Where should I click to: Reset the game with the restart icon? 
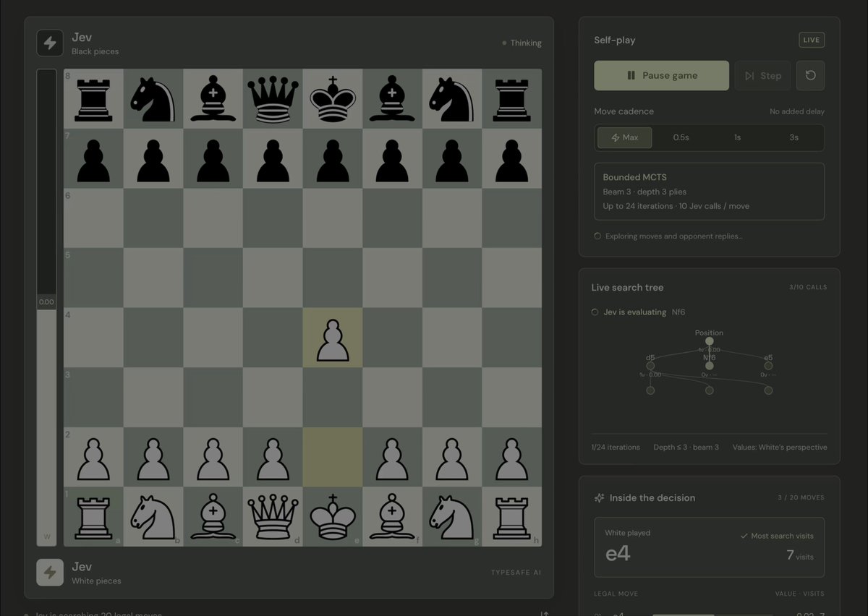(x=810, y=75)
